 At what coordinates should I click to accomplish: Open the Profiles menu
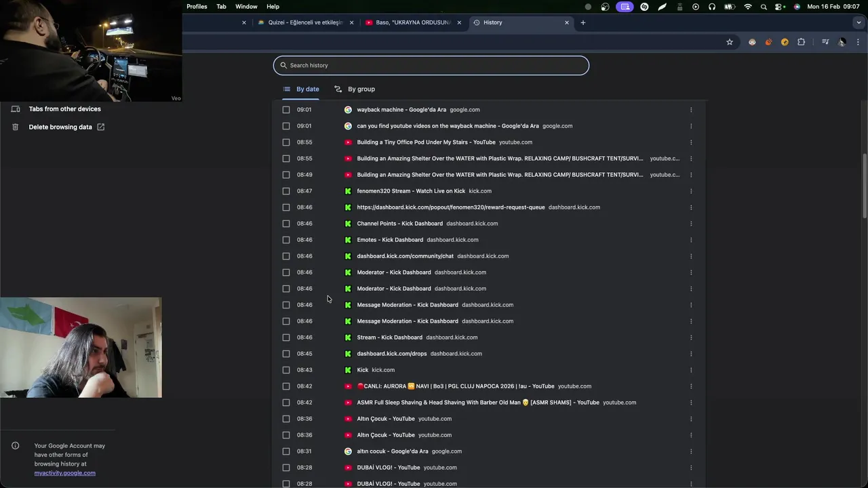197,6
